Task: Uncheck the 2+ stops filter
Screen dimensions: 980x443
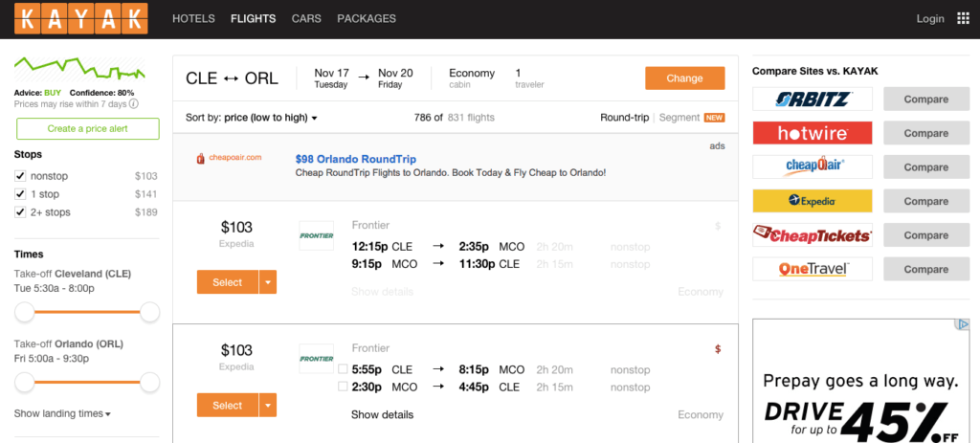Action: click(x=21, y=212)
